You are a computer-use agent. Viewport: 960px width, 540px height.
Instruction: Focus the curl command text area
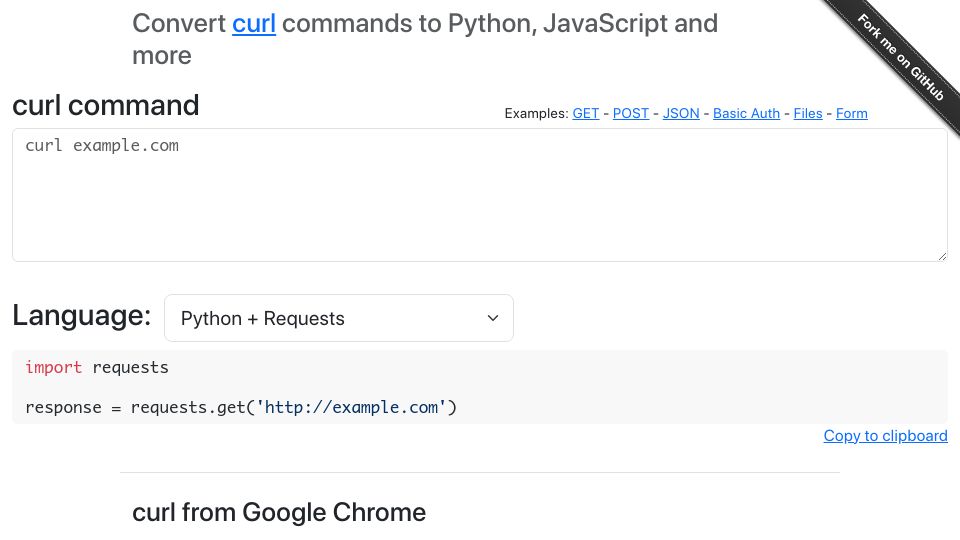click(x=480, y=195)
